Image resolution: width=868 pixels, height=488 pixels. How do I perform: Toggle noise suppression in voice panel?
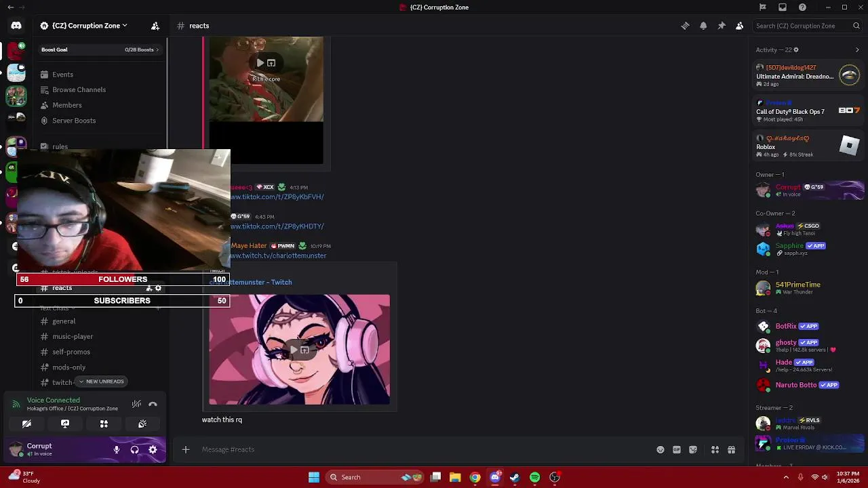pyautogui.click(x=136, y=404)
